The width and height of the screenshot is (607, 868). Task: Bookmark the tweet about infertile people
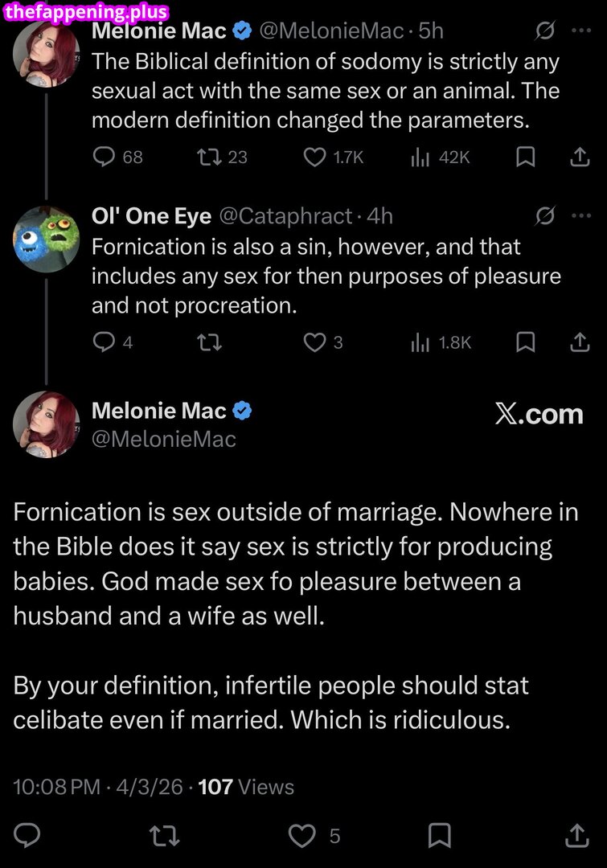[438, 836]
